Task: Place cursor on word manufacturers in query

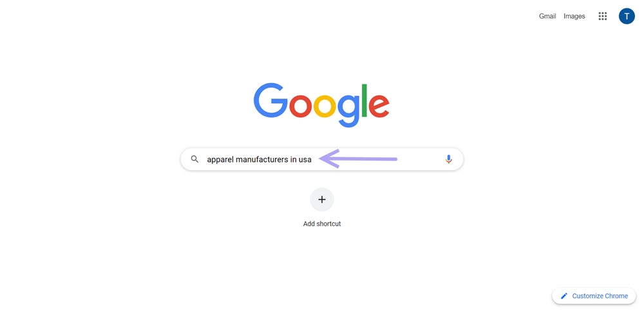Action: tap(262, 159)
